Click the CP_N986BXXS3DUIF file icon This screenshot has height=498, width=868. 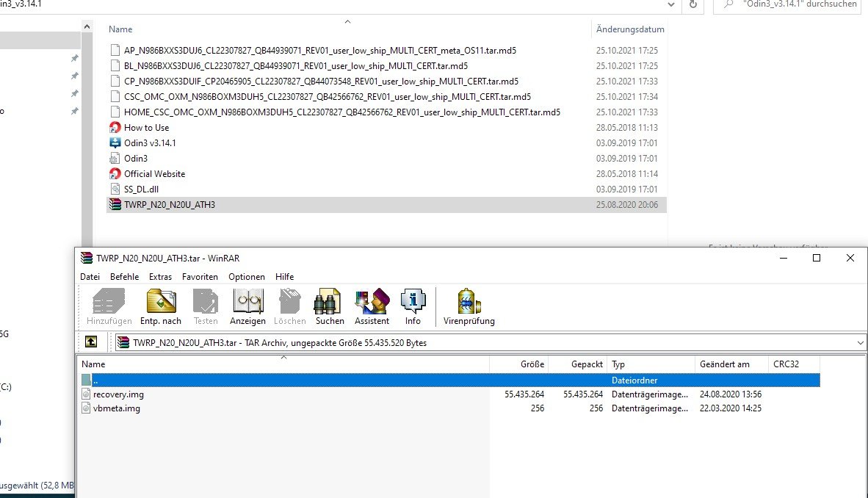[115, 82]
